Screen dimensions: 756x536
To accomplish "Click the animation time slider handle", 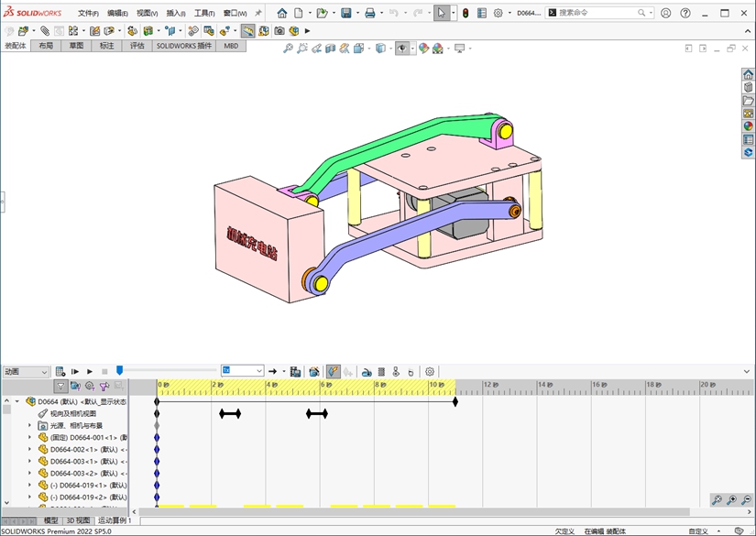I will 119,371.
